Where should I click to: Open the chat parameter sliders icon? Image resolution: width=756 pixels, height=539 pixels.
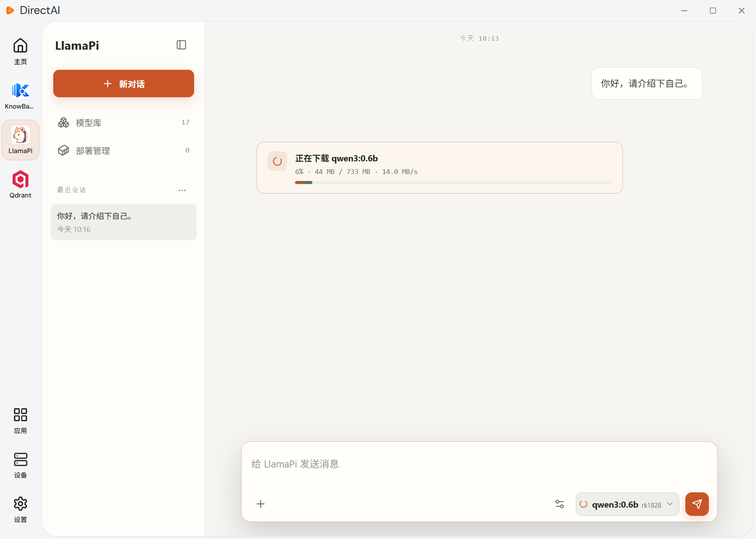point(560,504)
